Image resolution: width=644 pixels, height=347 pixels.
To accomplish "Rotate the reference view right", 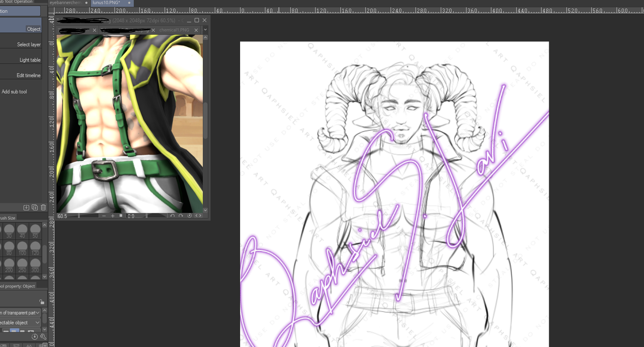I will pyautogui.click(x=181, y=216).
